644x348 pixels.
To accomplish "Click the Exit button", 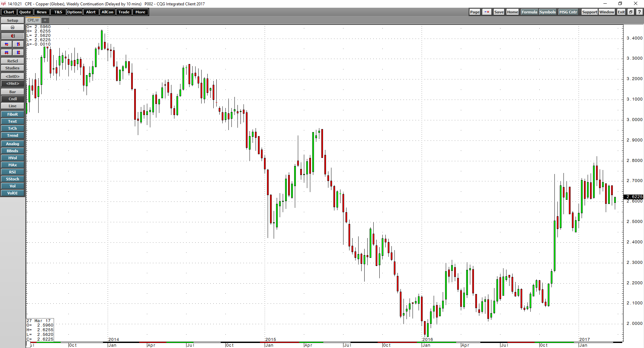I will tap(621, 12).
